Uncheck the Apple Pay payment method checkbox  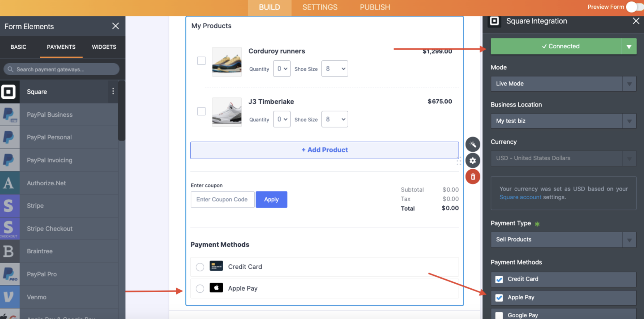pos(499,298)
